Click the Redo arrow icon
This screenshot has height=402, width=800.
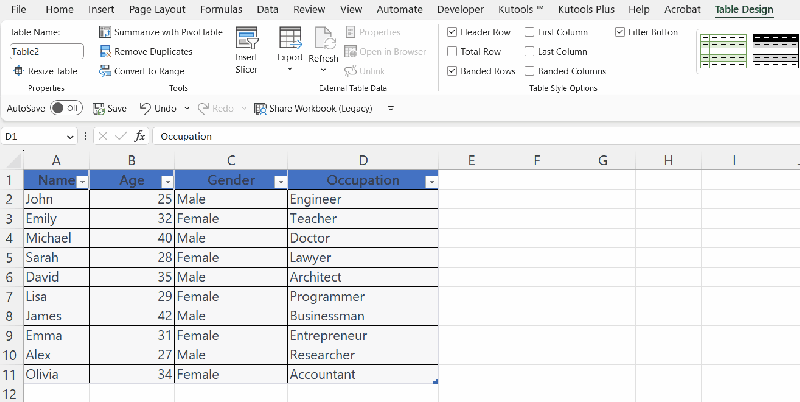[204, 108]
